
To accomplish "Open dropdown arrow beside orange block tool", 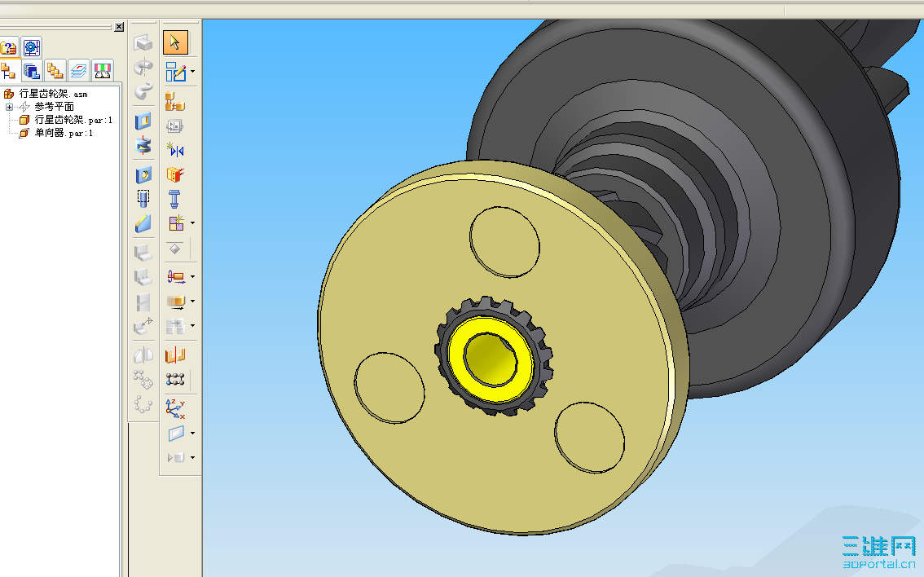I will (x=192, y=302).
